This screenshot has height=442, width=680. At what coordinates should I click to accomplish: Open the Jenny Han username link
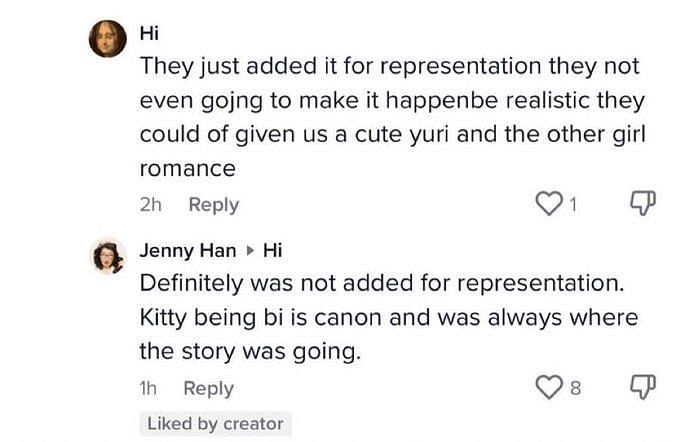point(188,251)
